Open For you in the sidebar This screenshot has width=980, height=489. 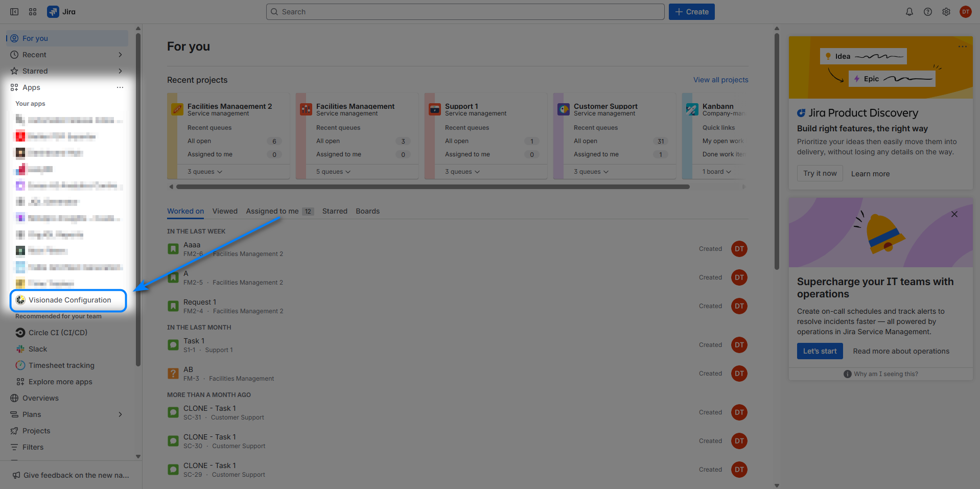67,38
